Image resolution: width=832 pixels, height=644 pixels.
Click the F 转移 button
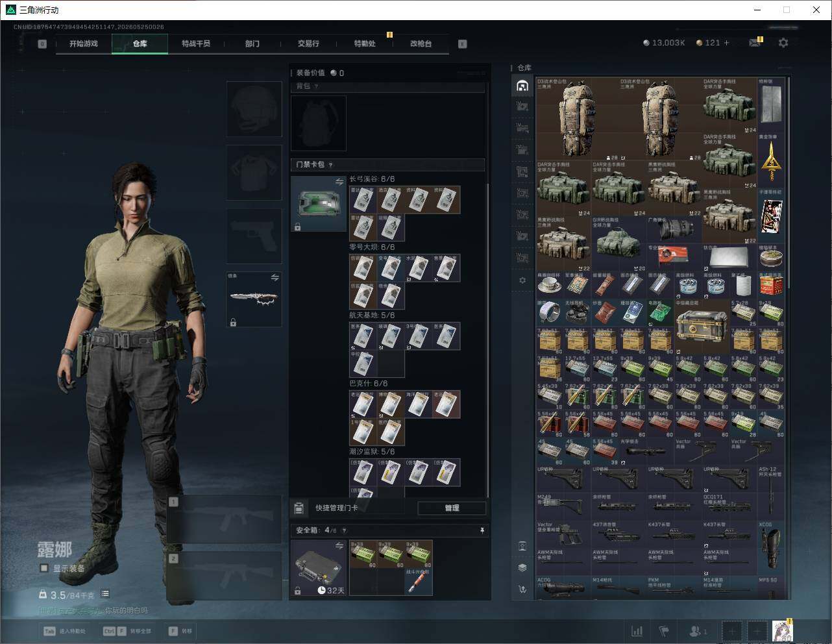click(x=180, y=631)
